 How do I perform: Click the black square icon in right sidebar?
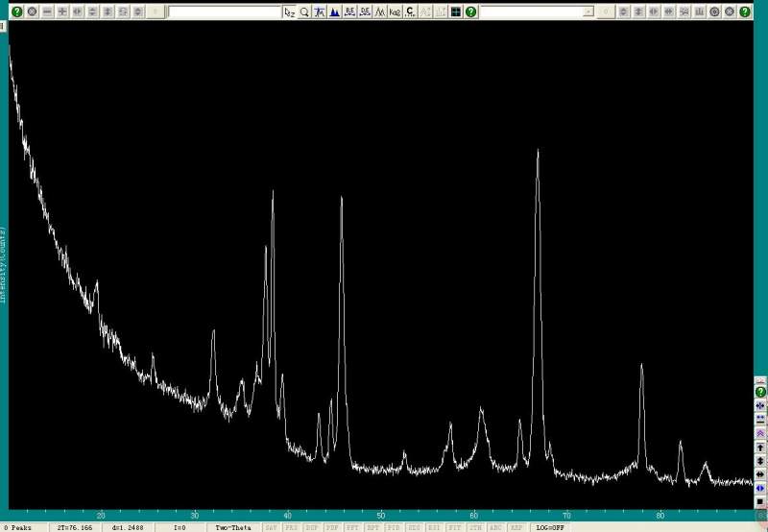click(760, 501)
